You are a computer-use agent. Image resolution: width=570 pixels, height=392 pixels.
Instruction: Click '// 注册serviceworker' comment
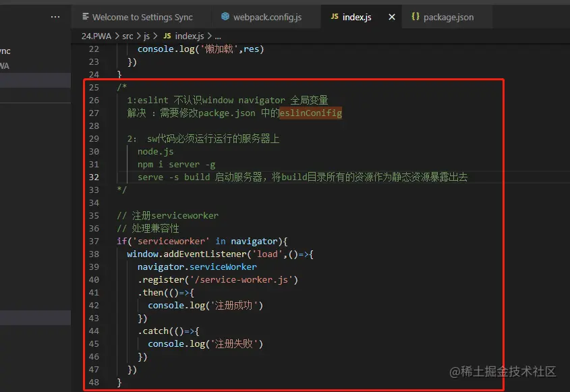[167, 216]
